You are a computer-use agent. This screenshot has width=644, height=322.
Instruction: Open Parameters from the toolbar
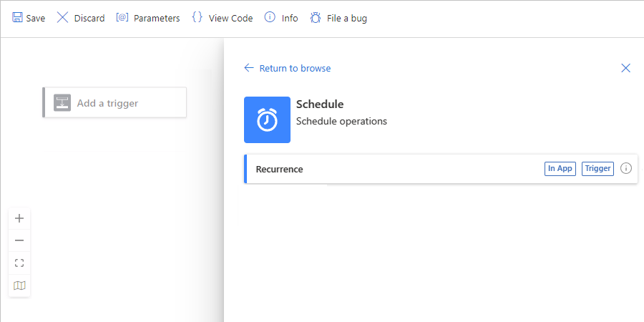coord(148,18)
